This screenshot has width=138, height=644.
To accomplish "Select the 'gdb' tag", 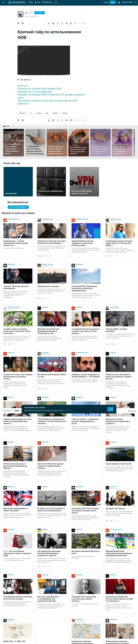I will pyautogui.click(x=47, y=113).
